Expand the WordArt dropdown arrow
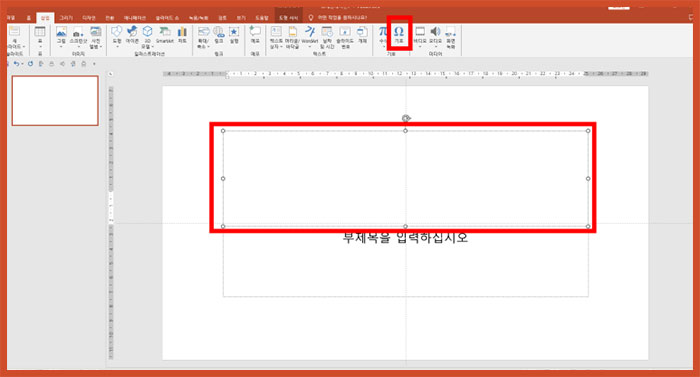 (x=310, y=46)
